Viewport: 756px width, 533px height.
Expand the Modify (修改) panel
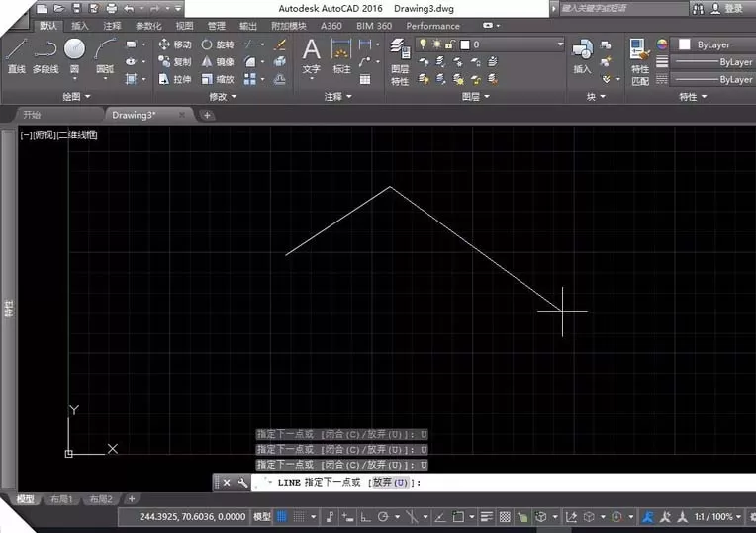[223, 96]
